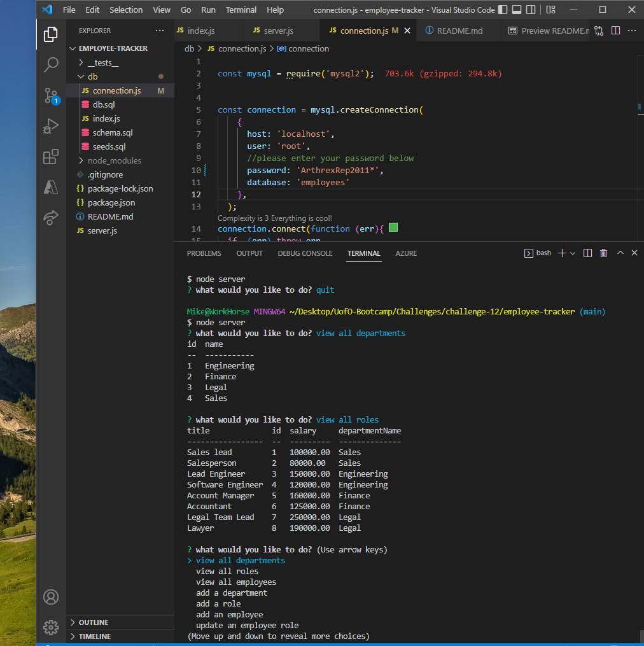Click Explorer views and more actions ellipsis
Image resolution: width=644 pixels, height=646 pixels.
pos(160,31)
